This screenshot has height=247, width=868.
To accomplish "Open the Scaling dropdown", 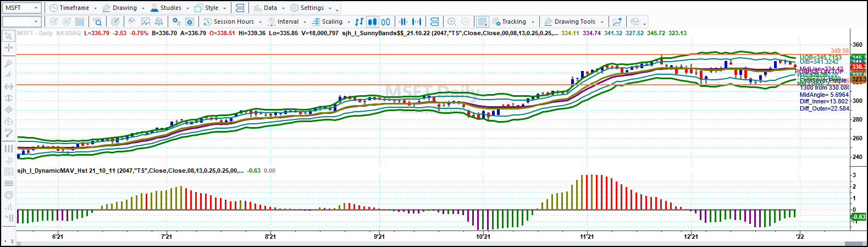I will pos(349,22).
